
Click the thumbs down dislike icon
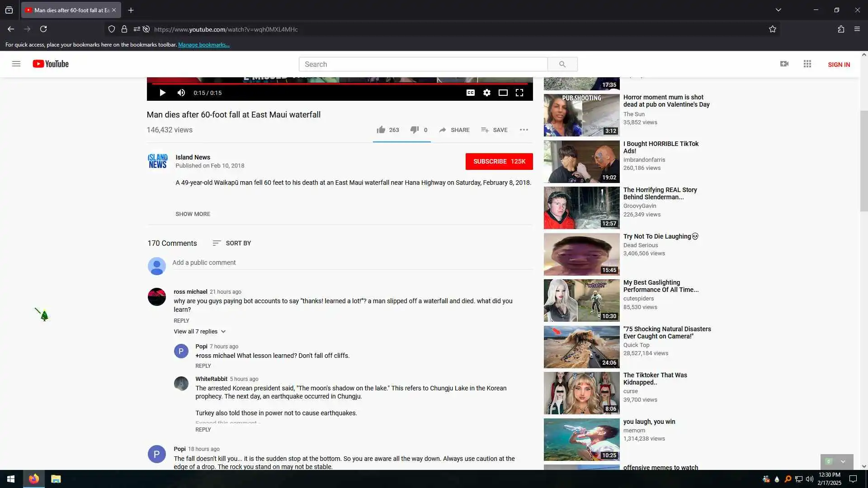(414, 130)
